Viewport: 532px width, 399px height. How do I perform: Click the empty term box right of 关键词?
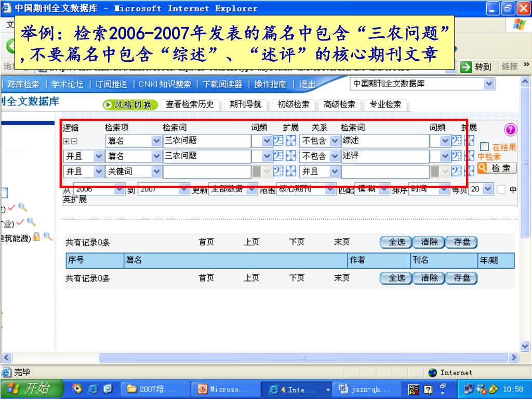[207, 171]
